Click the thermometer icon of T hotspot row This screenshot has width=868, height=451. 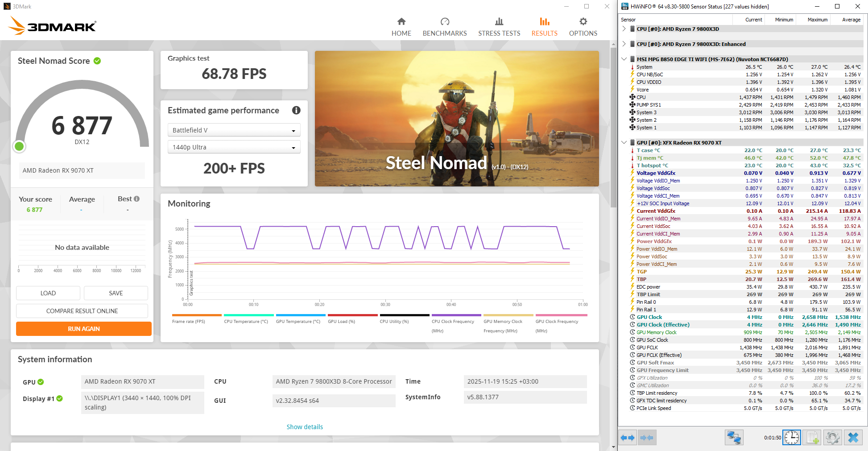point(632,166)
